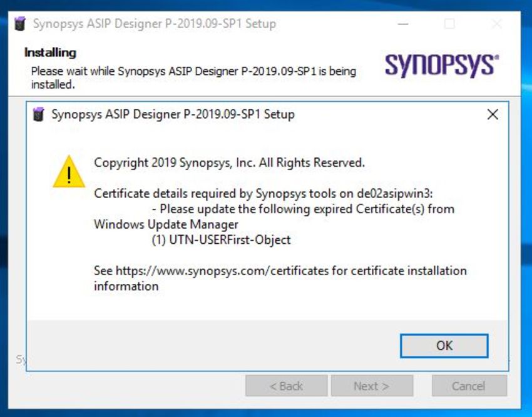Viewport: 532px width, 417px height.
Task: Click the Synopsys logo in the header
Action: pos(441,65)
